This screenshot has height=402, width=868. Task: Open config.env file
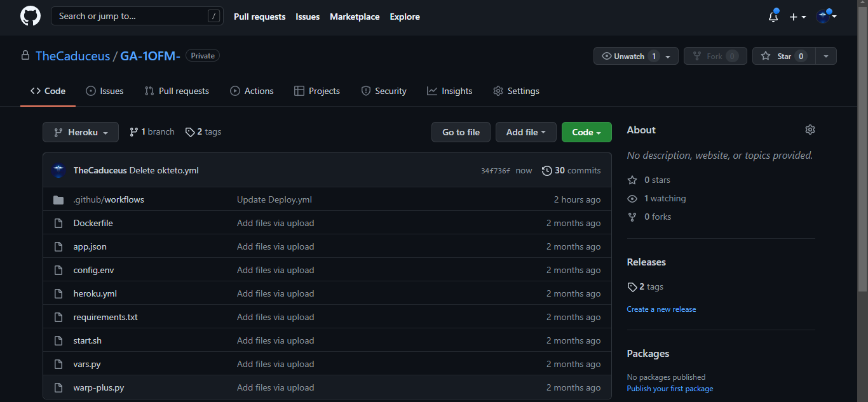93,270
